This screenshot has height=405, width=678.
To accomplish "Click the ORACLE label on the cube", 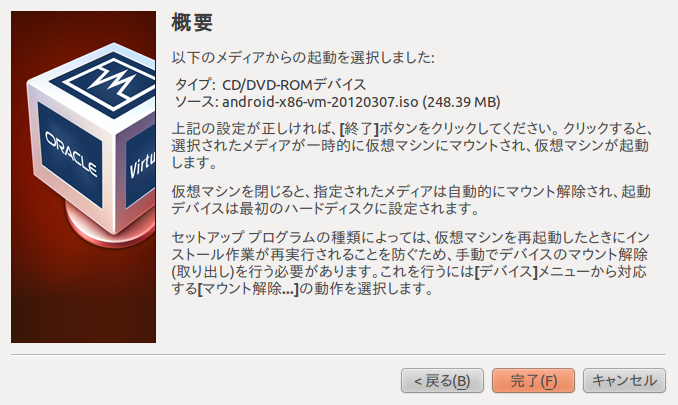I will (71, 153).
